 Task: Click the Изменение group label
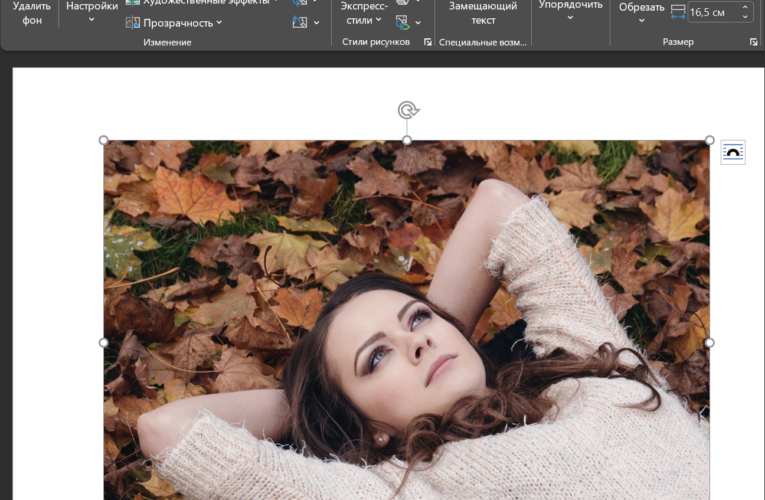[167, 42]
